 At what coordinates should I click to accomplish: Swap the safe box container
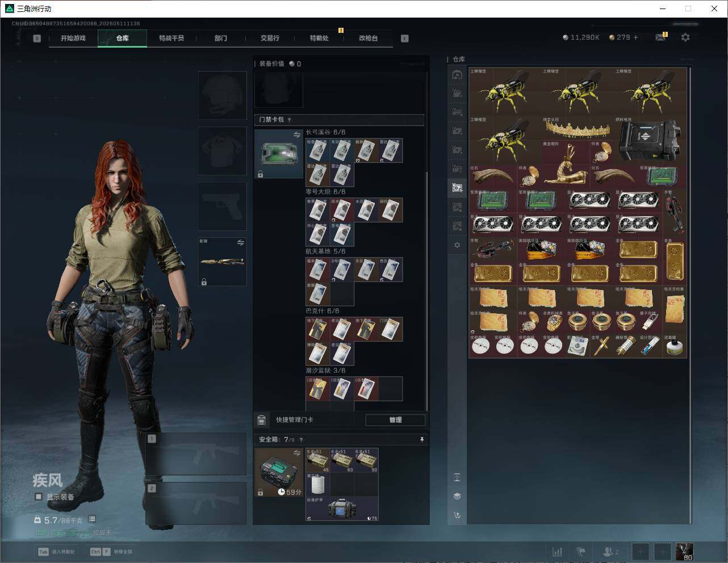tap(297, 452)
